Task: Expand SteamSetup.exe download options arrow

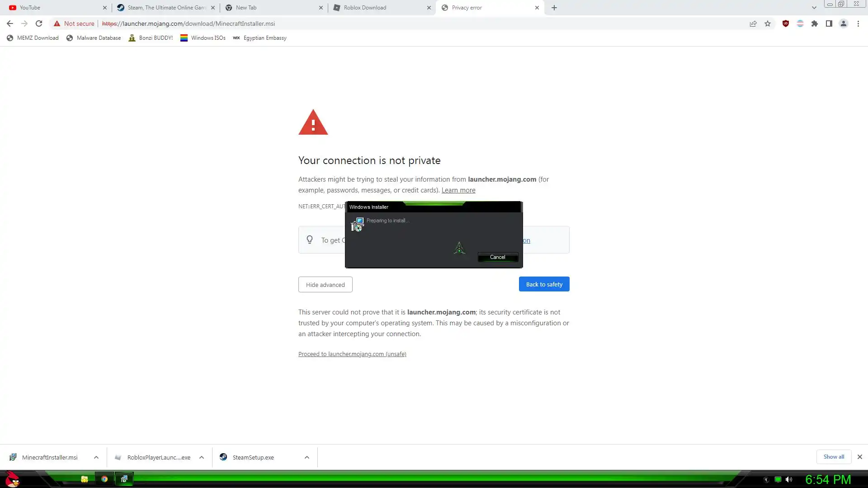Action: (307, 457)
